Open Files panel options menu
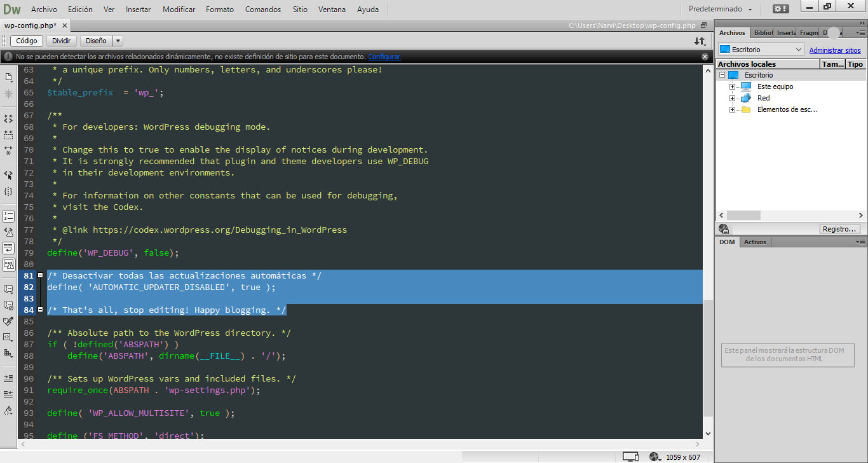Viewport: 868px width, 463px height. coord(860,32)
